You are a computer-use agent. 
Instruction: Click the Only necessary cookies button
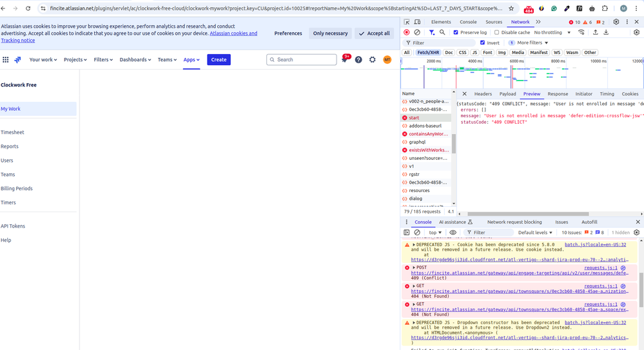tap(330, 34)
